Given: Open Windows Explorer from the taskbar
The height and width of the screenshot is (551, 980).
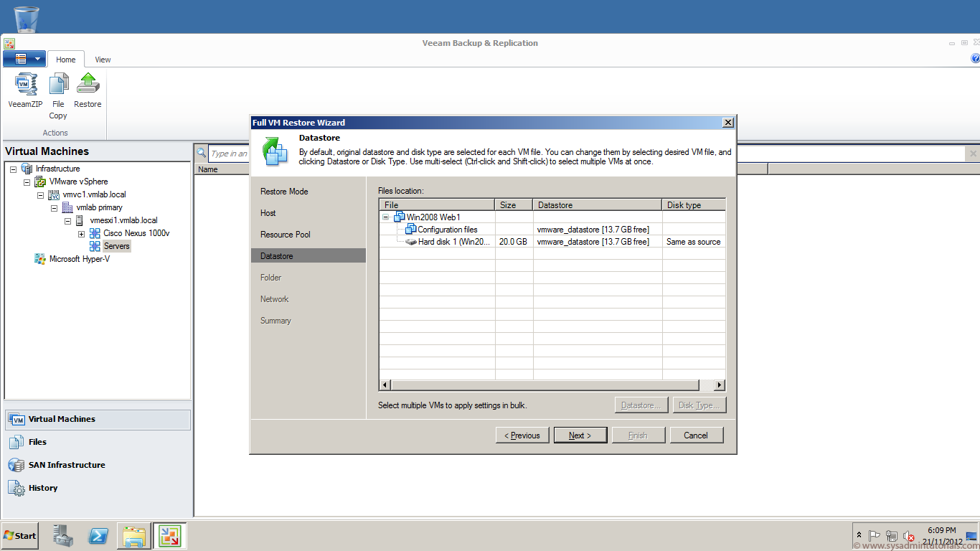Looking at the screenshot, I should [x=134, y=536].
